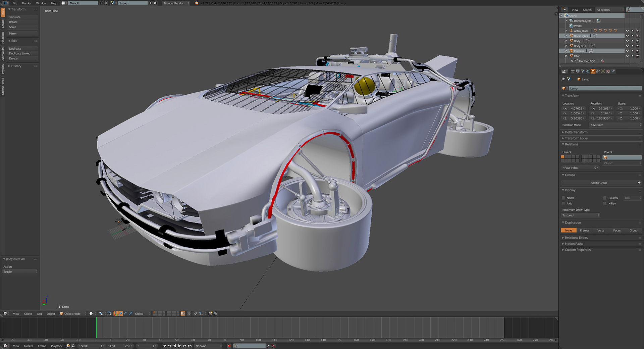644x349 pixels.
Task: Open the Object properties tab
Action: pos(593,71)
